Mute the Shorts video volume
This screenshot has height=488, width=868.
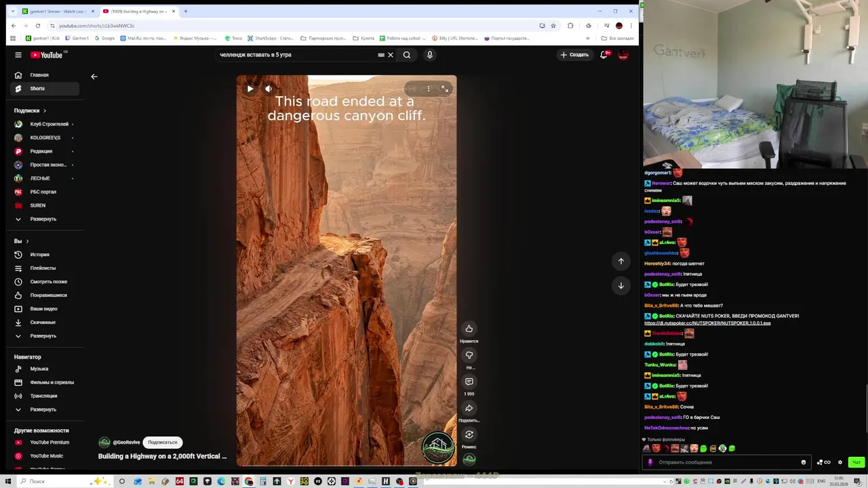pyautogui.click(x=269, y=89)
